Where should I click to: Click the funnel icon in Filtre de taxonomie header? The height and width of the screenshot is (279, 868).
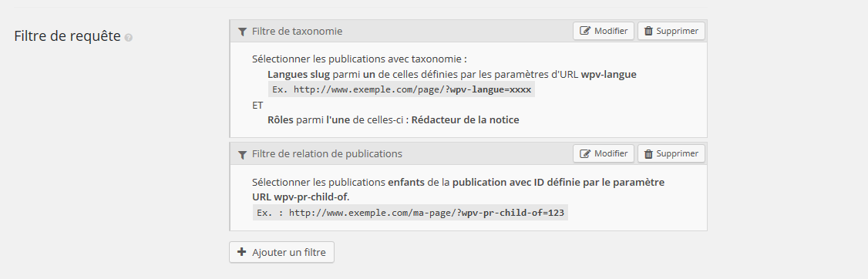(242, 32)
